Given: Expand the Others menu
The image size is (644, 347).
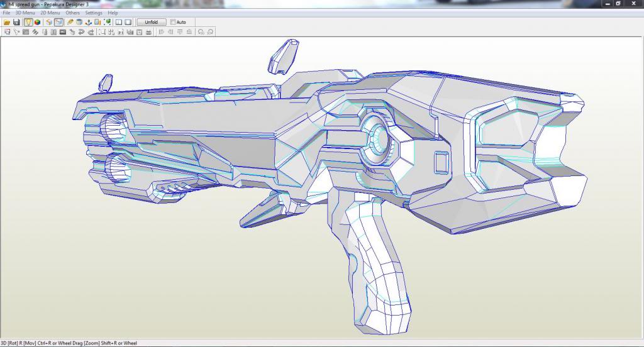Looking at the screenshot, I should tap(72, 13).
